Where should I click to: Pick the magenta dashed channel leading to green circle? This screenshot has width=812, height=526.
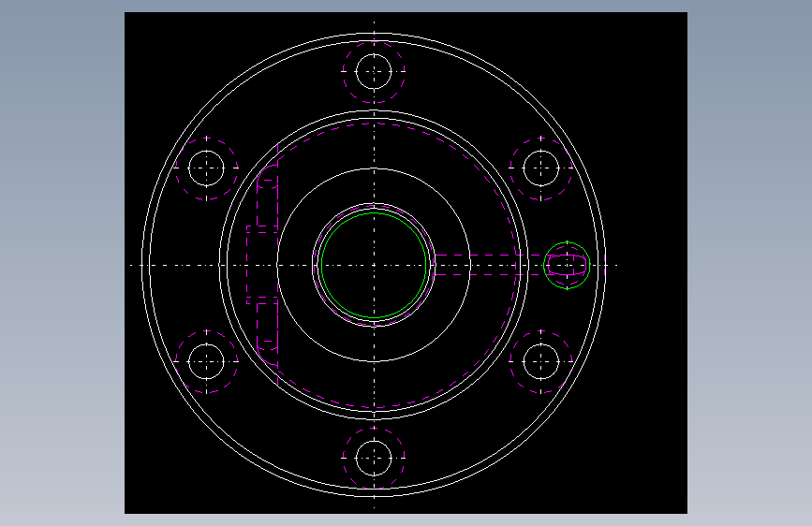tap(490, 265)
